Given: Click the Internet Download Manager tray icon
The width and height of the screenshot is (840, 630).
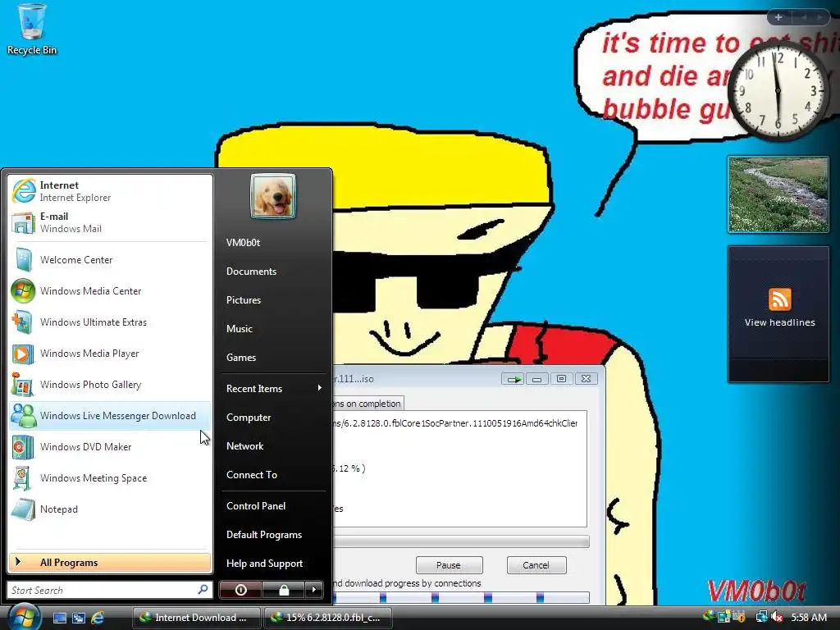Looking at the screenshot, I should (708, 617).
